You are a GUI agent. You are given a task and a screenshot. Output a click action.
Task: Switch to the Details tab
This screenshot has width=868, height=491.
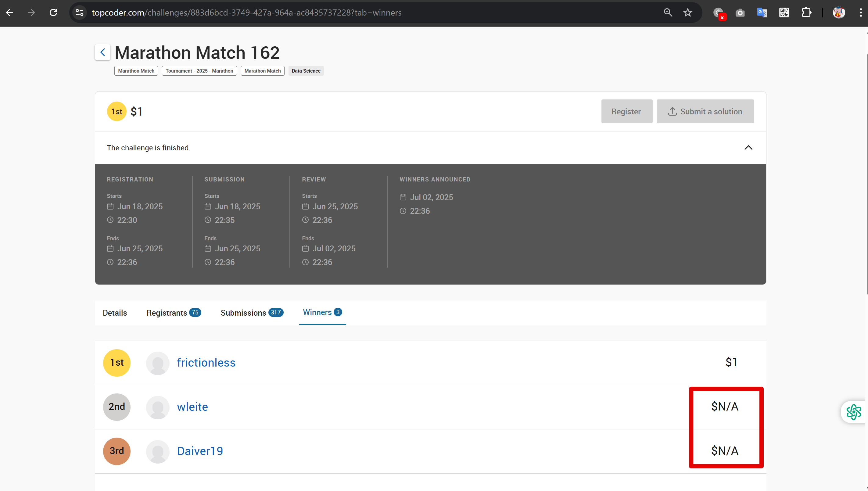115,313
